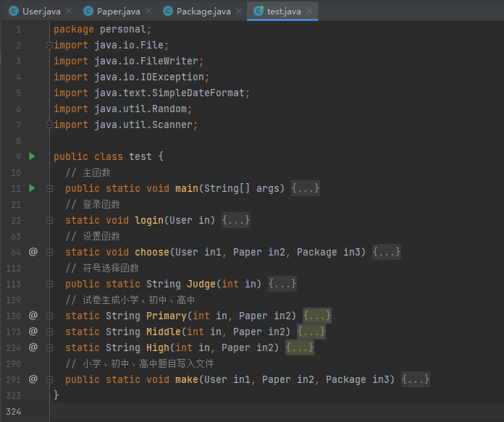
Task: Expand the main method fold marker
Action: (49, 188)
